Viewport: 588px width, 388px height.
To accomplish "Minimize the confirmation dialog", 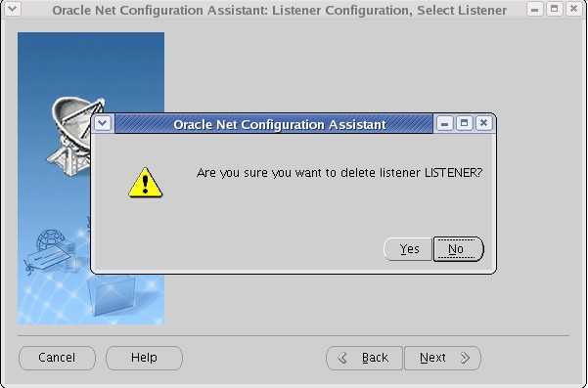I will click(445, 123).
